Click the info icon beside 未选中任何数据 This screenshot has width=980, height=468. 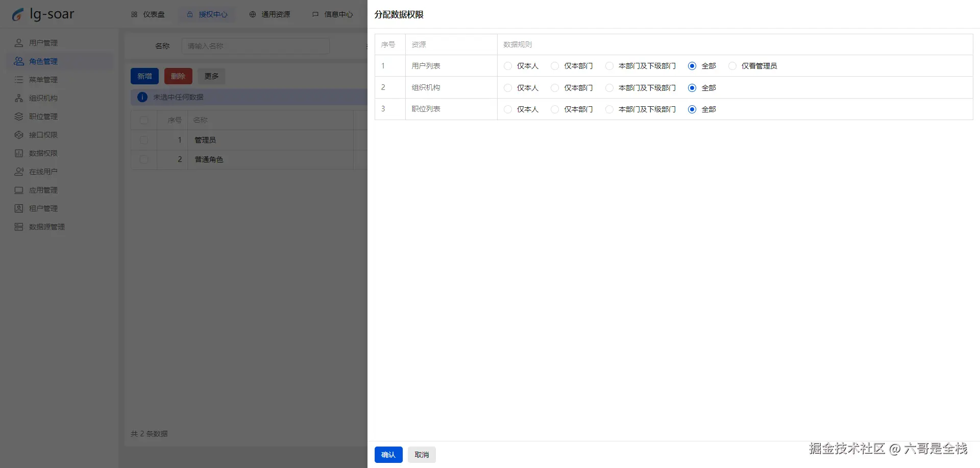142,97
